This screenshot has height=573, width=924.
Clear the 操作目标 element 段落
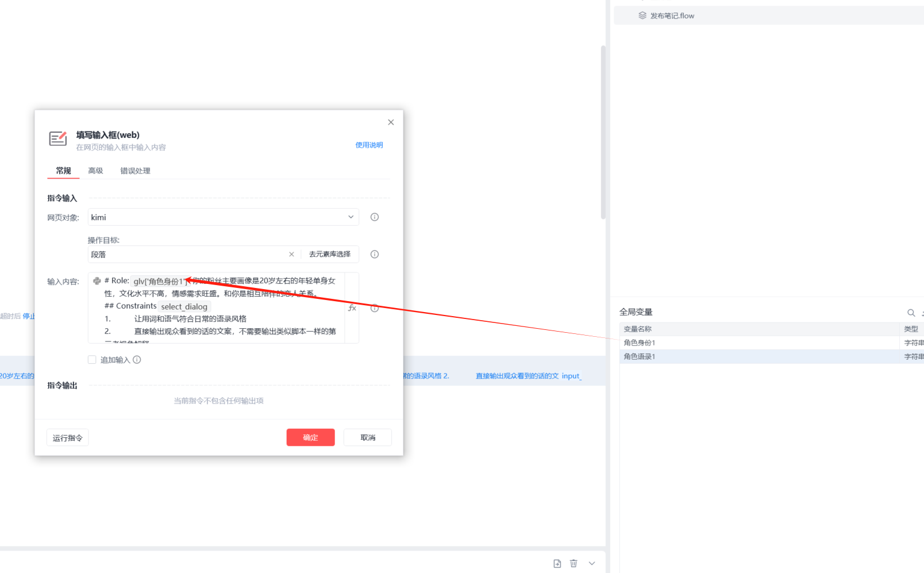pos(291,255)
